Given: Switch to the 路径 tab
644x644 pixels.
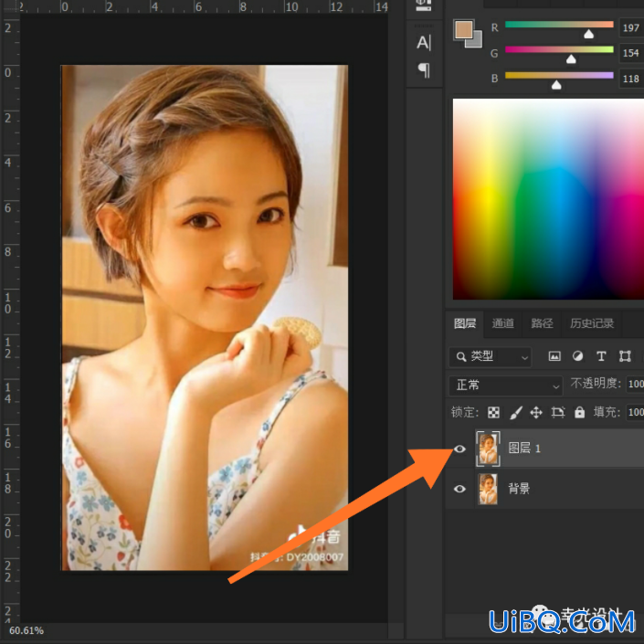Looking at the screenshot, I should [542, 323].
